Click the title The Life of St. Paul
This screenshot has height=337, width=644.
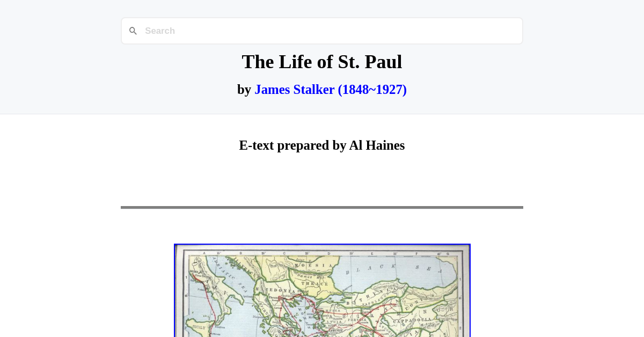(x=322, y=62)
